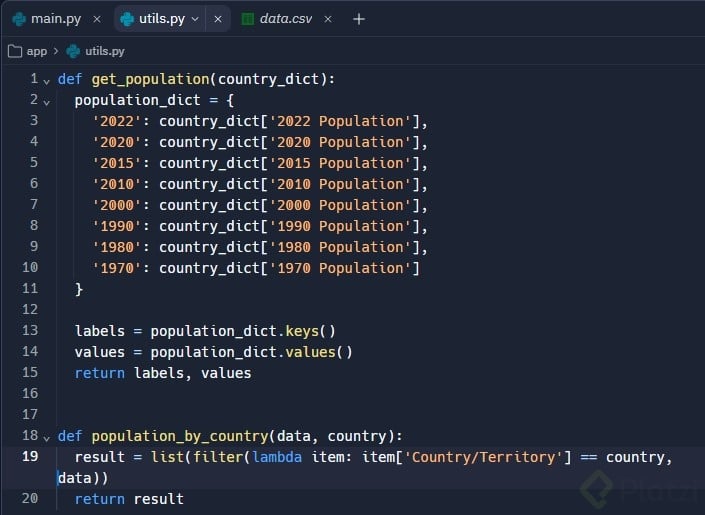Open the utils.py tab dropdown chevron
The image size is (705, 515).
[x=195, y=19]
